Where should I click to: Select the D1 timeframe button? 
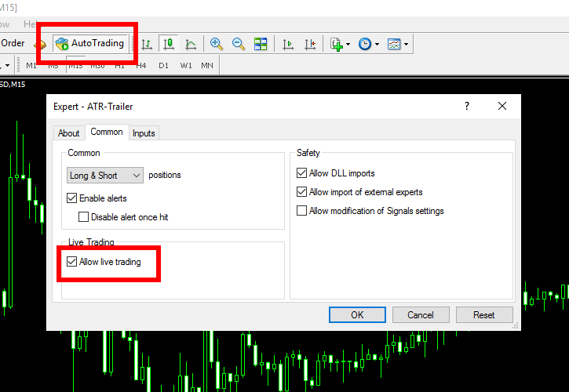(x=163, y=65)
